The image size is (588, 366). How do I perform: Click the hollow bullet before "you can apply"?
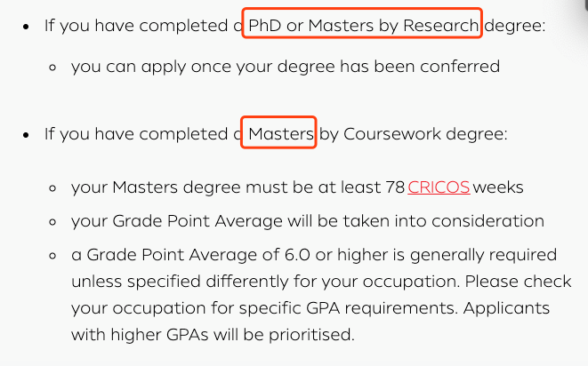[x=54, y=66]
